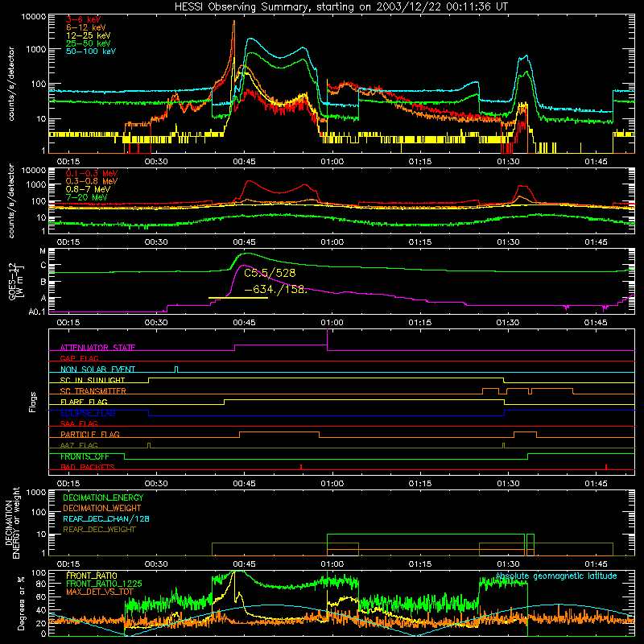Click the 10000 y-axis label in top panel
The width and height of the screenshot is (644, 644).
tap(34, 17)
